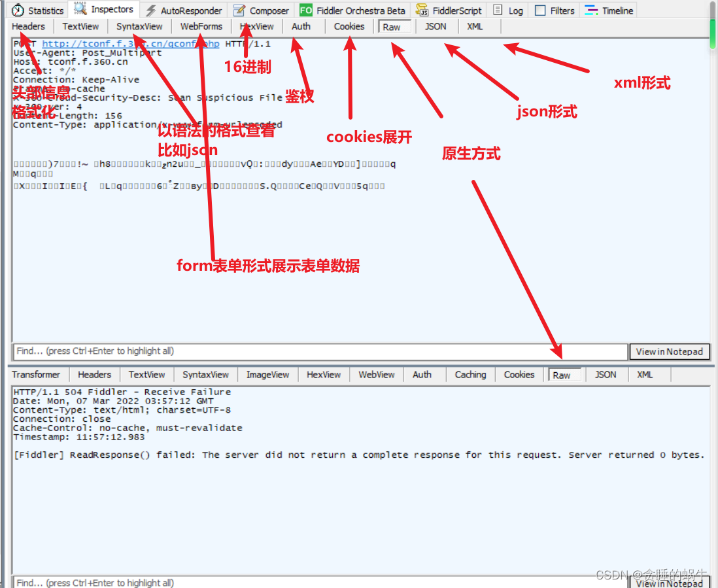718x588 pixels.
Task: Select the response Raw tab
Action: pyautogui.click(x=564, y=375)
